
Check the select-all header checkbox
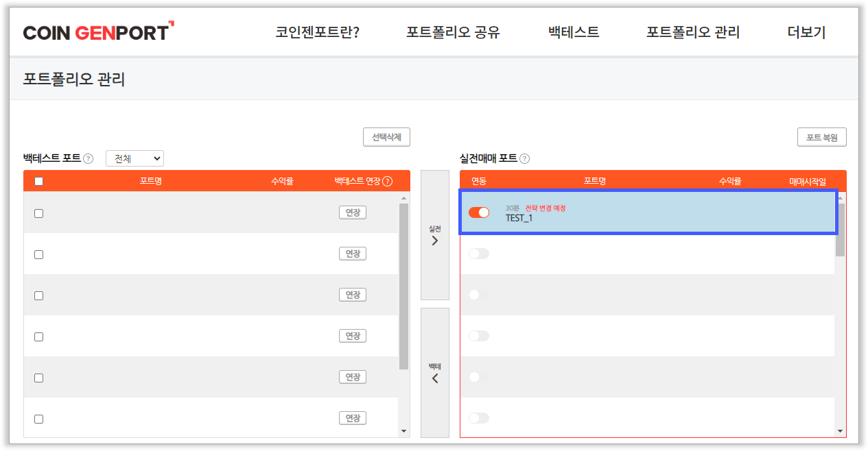click(x=38, y=182)
